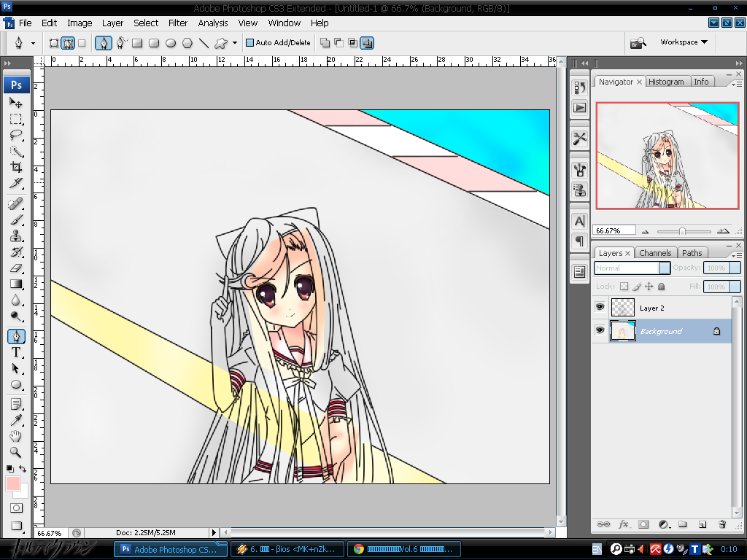This screenshot has height=560, width=747.
Task: Select the Zoom tool
Action: click(16, 452)
